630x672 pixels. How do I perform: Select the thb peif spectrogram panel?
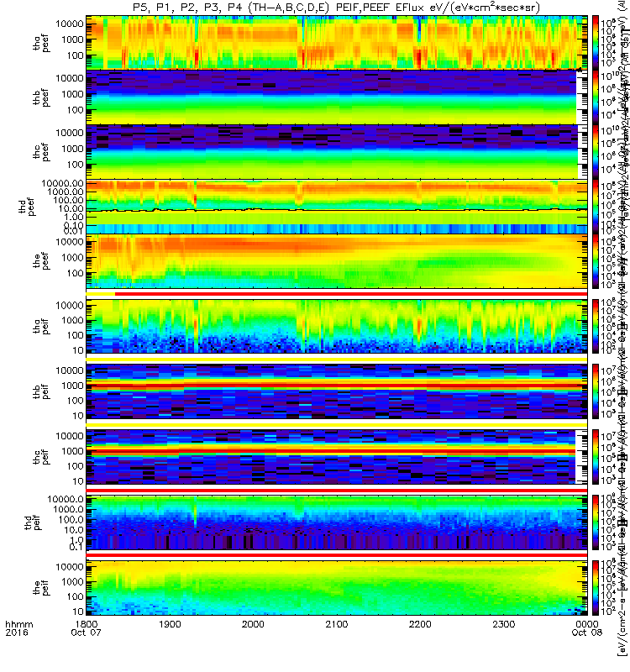[x=337, y=391]
